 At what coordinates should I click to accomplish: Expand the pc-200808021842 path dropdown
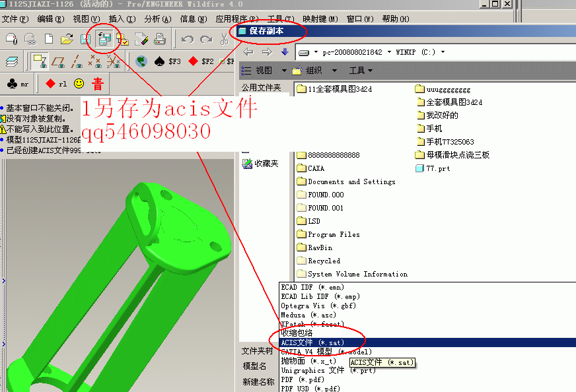389,52
